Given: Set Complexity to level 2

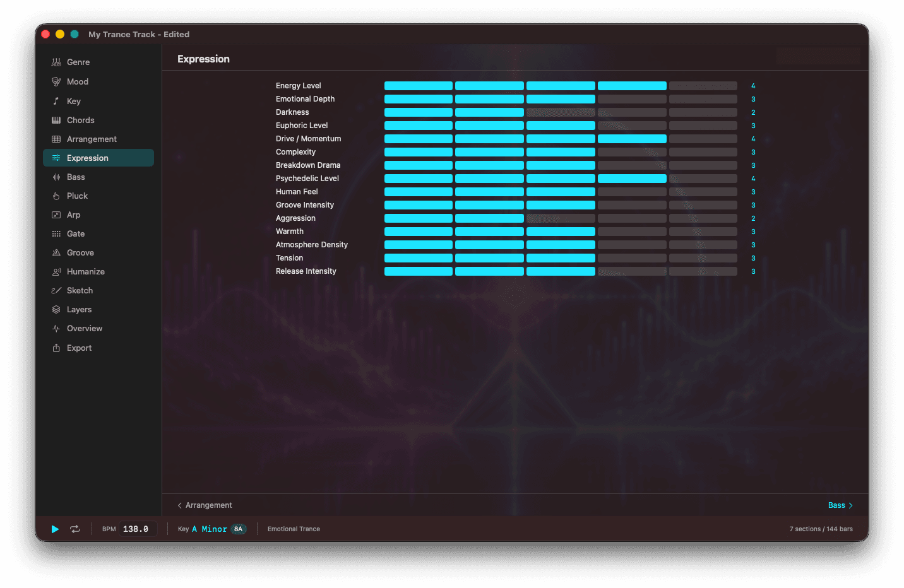Looking at the screenshot, I should tap(489, 152).
